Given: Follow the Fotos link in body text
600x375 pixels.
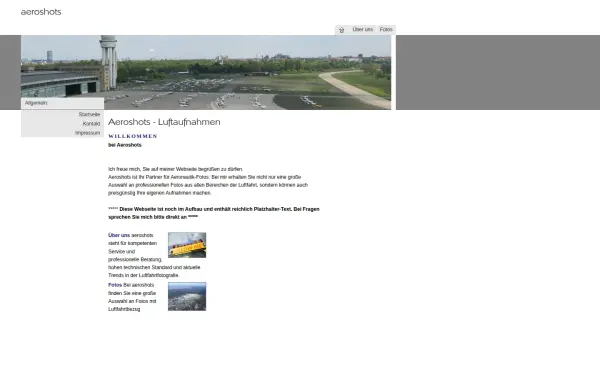Looking at the screenshot, I should pos(115,285).
